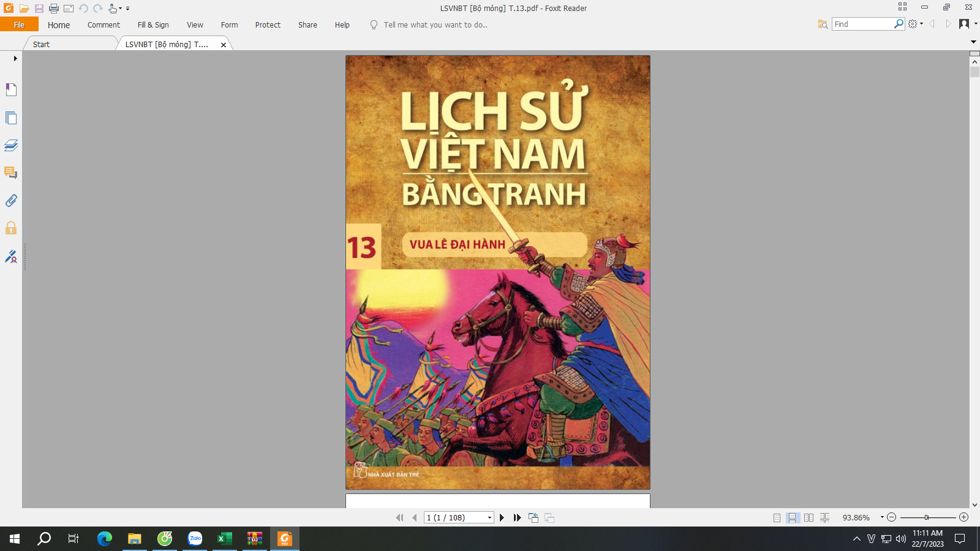Go to next page button
The height and width of the screenshot is (551, 980).
coord(502,518)
